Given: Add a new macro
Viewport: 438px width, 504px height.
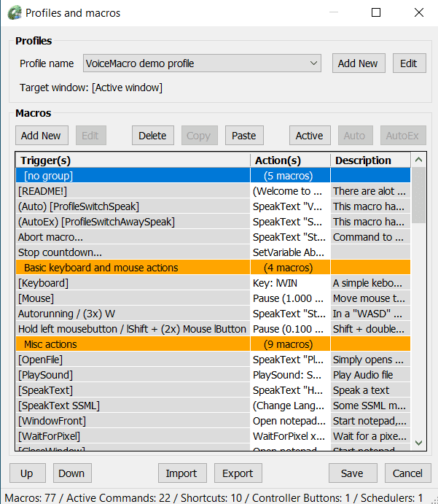Looking at the screenshot, I should point(41,136).
